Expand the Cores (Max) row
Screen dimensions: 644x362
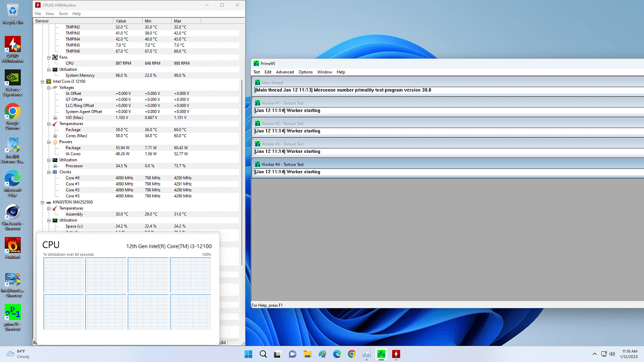coord(55,136)
